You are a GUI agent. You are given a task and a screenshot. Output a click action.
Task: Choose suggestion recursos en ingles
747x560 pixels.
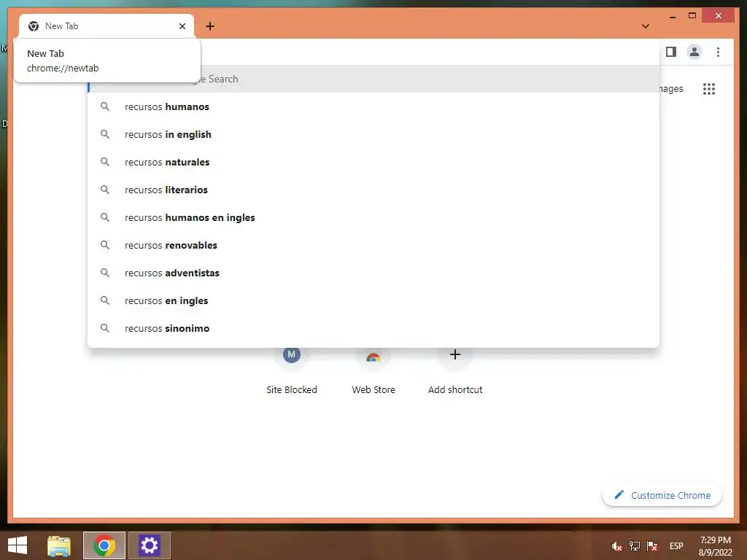point(373,300)
